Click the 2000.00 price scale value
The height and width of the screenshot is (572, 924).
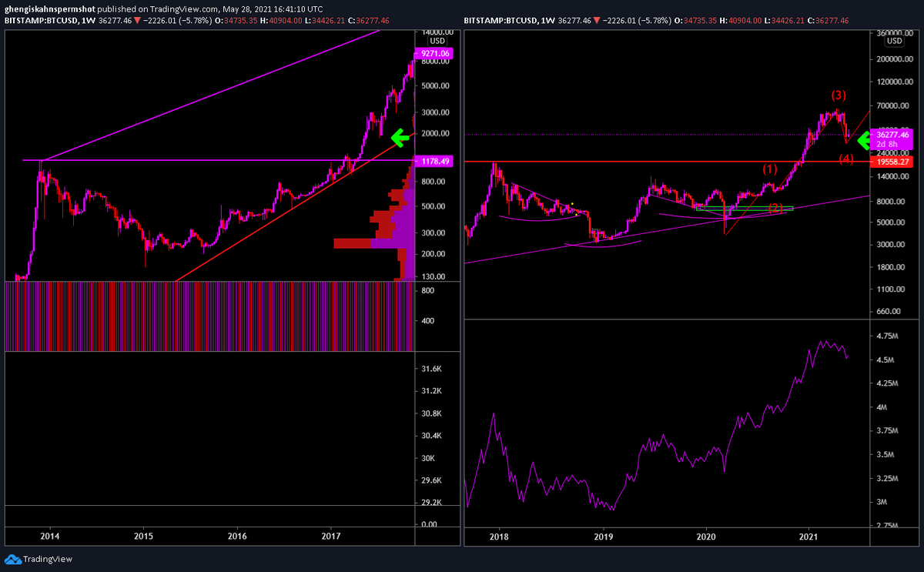point(434,133)
